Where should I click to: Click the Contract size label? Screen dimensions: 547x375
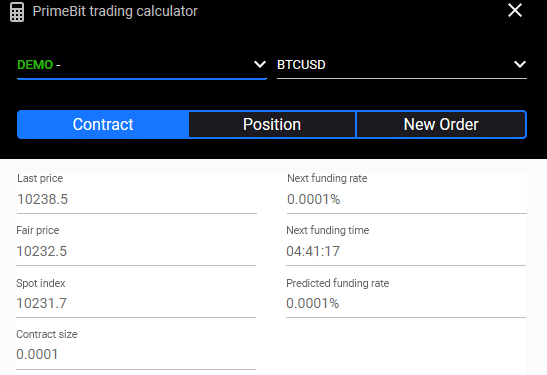[x=47, y=334]
